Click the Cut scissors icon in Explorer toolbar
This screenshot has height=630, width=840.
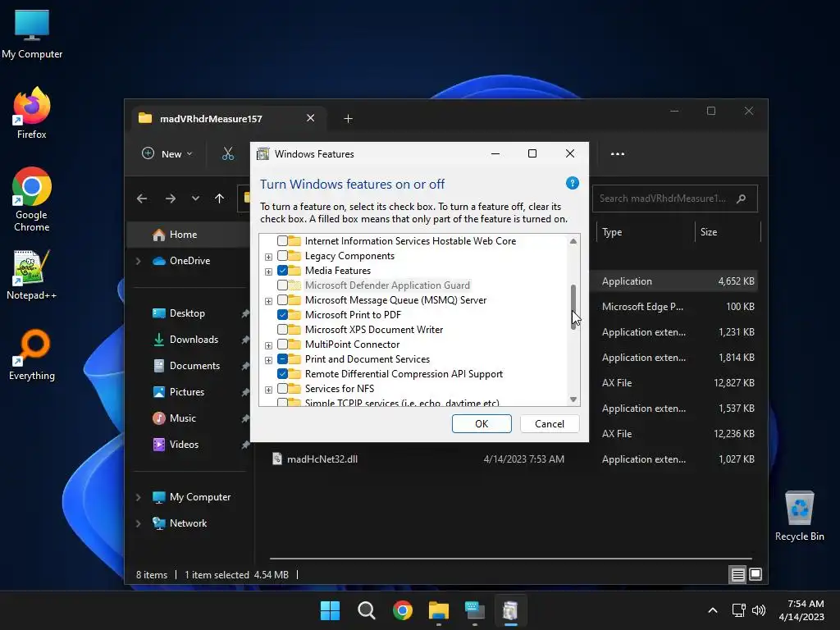(x=228, y=153)
